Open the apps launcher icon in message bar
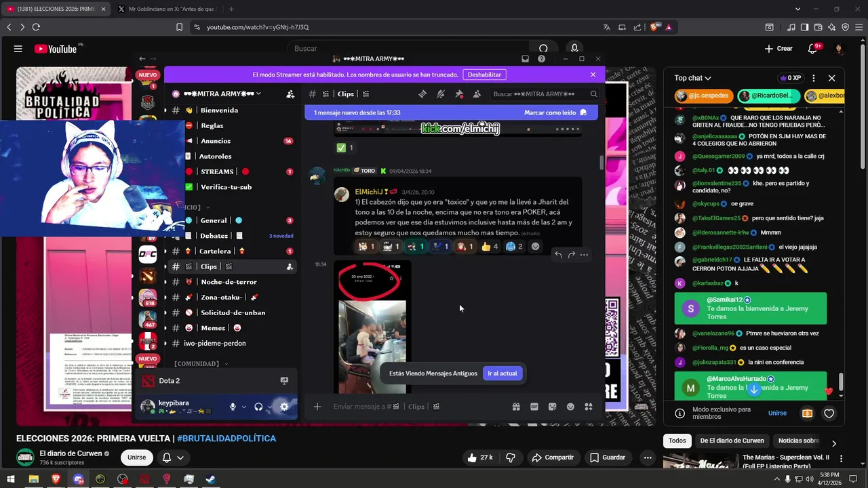This screenshot has height=488, width=868. pos(589,407)
